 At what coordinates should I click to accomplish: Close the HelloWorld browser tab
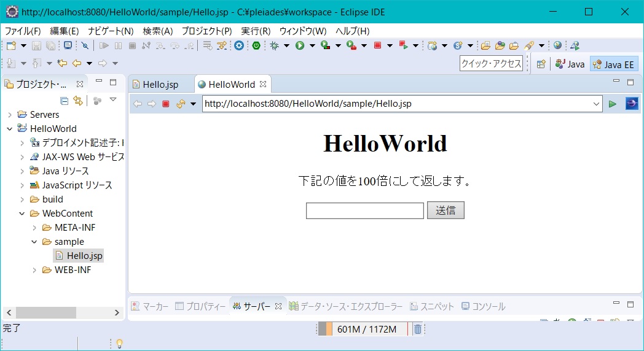pyautogui.click(x=263, y=84)
